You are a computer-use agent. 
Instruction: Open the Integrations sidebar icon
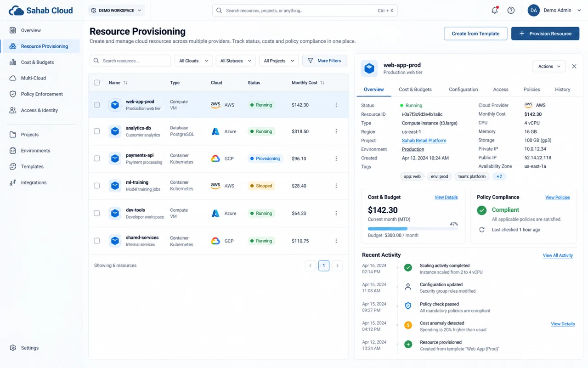[x=13, y=182]
